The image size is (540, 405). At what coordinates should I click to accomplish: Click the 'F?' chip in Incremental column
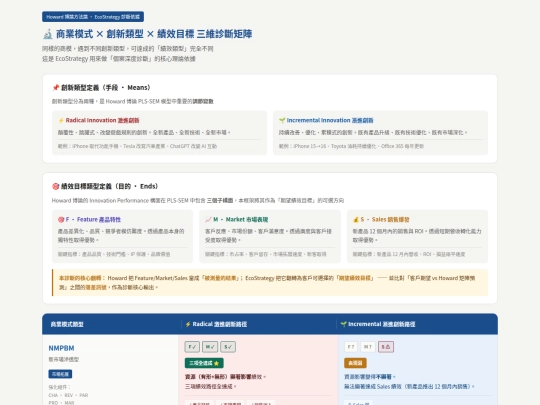pyautogui.click(x=351, y=347)
